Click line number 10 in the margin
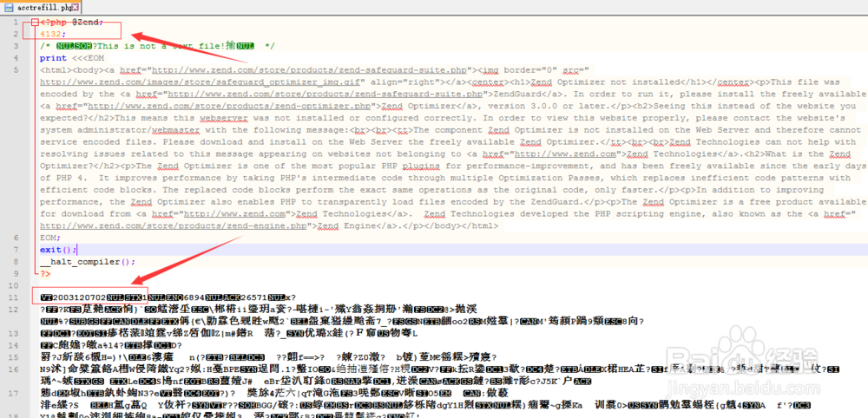The image size is (868, 418). (15, 285)
